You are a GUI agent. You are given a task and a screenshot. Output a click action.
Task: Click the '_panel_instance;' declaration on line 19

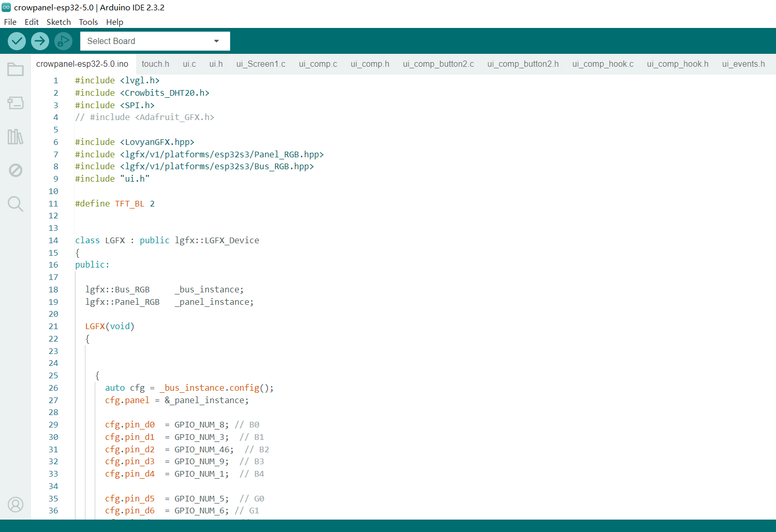214,302
